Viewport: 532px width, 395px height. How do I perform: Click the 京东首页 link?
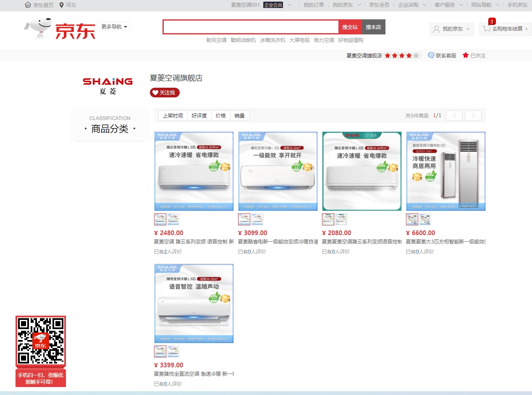43,5
